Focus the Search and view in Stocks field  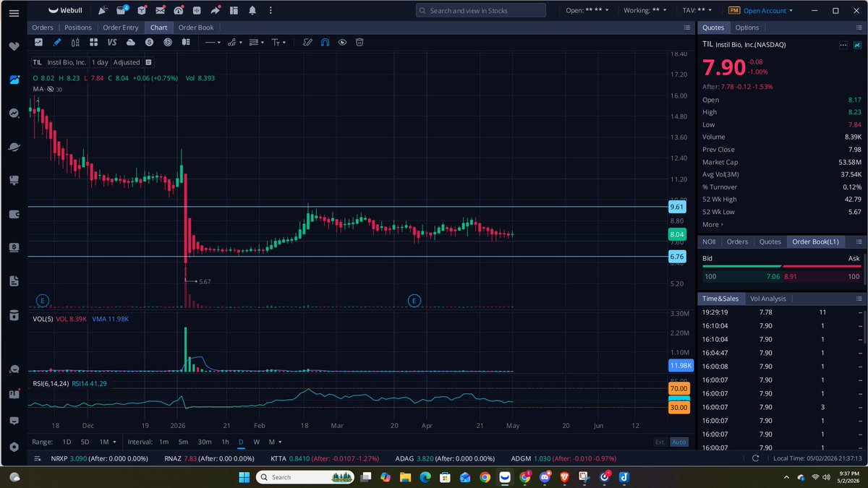[481, 11]
